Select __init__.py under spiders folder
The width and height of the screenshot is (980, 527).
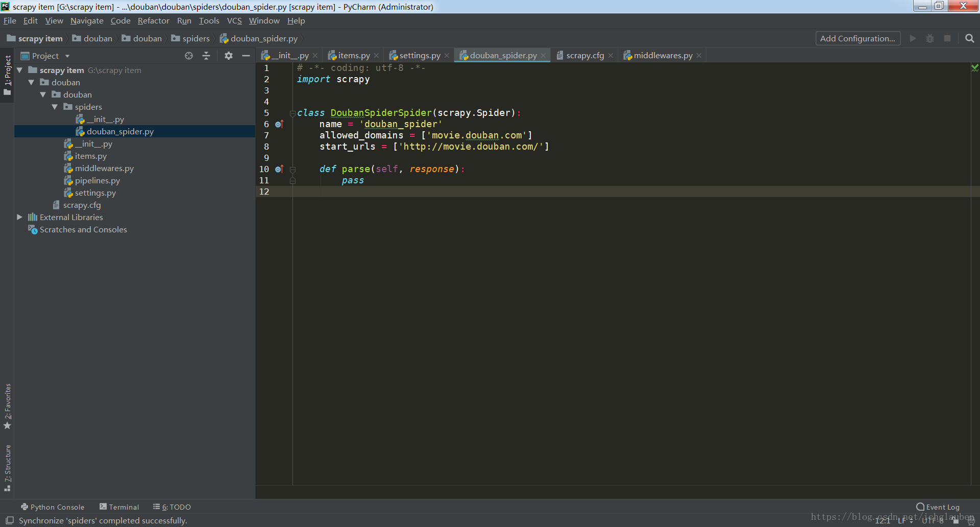pos(135,119)
